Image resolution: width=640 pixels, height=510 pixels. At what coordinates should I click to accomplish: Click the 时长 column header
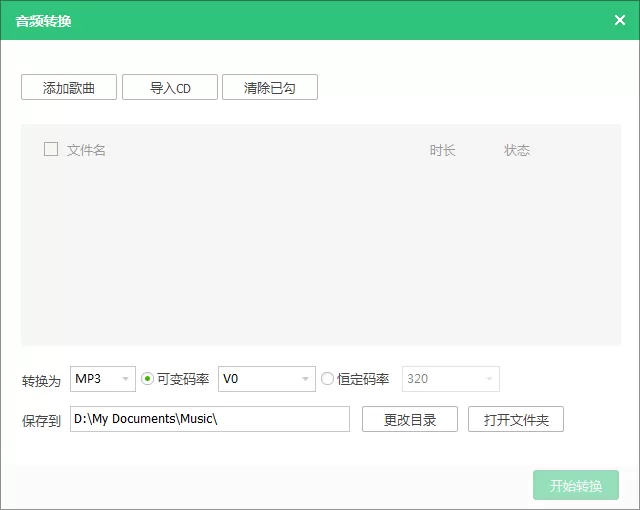442,150
